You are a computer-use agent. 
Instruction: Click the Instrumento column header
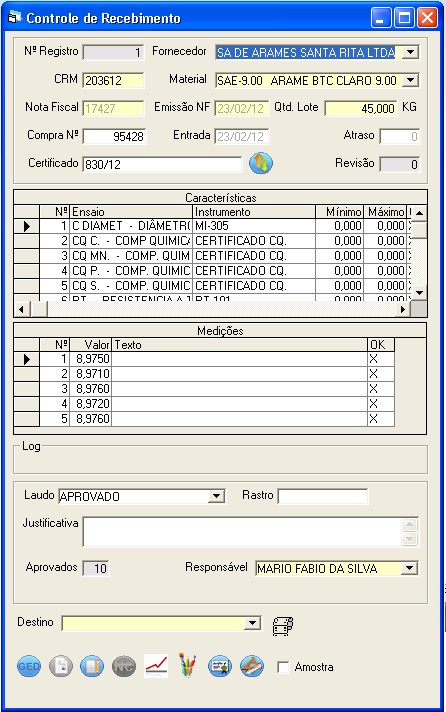point(254,212)
